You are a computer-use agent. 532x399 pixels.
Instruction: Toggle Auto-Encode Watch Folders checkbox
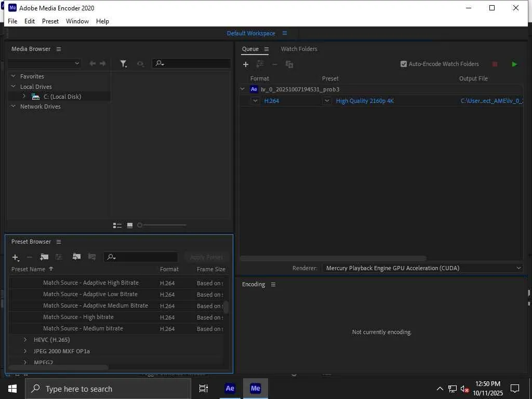click(x=403, y=64)
